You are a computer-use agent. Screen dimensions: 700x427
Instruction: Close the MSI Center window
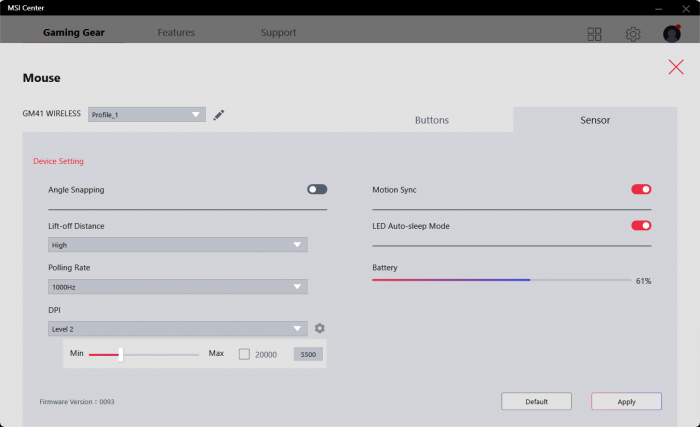pos(686,8)
